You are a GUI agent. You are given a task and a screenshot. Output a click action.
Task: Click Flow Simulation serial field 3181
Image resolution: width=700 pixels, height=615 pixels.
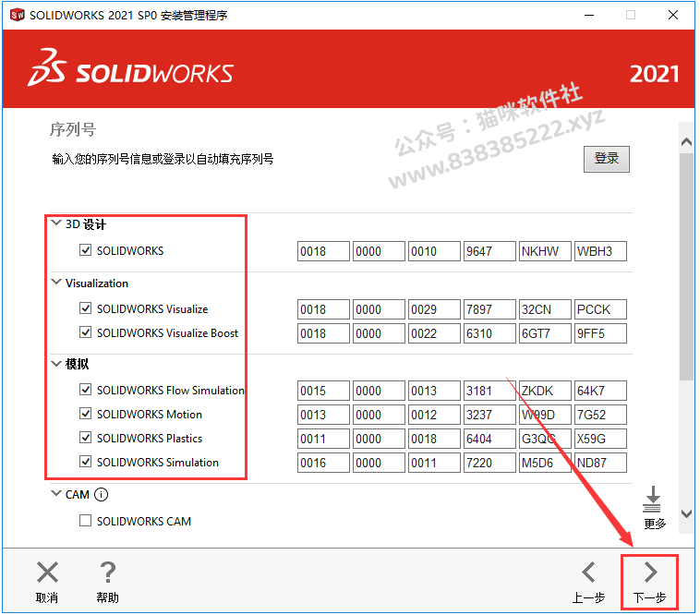(x=490, y=391)
